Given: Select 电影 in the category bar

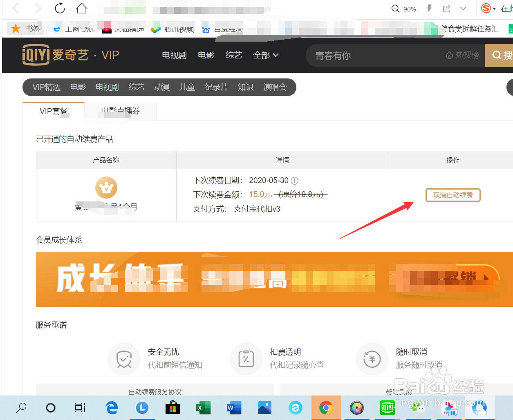Looking at the screenshot, I should point(78,87).
